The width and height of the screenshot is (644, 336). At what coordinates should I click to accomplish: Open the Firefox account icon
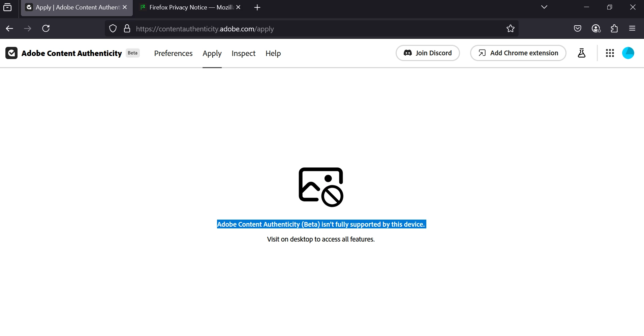pos(596,29)
